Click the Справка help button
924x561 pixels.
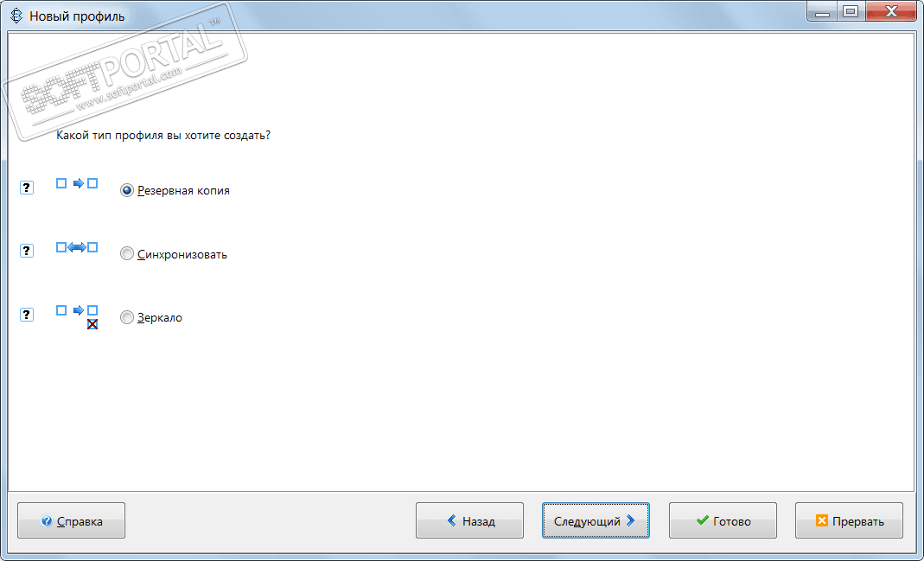(71, 520)
